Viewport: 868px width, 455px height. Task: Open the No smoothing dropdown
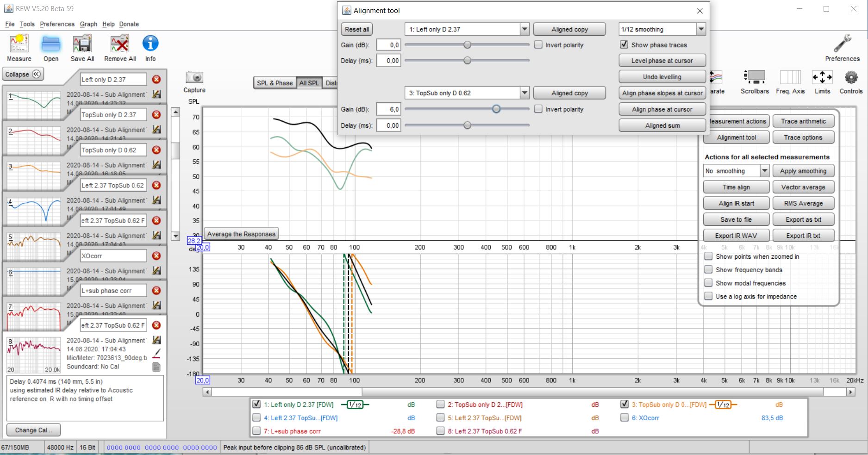764,171
